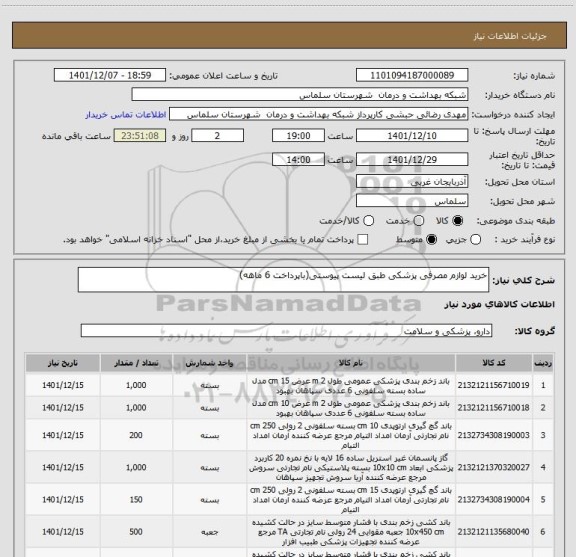Click the کد کالا column header
Viewport: 576px width, 557px height.
[x=494, y=363]
